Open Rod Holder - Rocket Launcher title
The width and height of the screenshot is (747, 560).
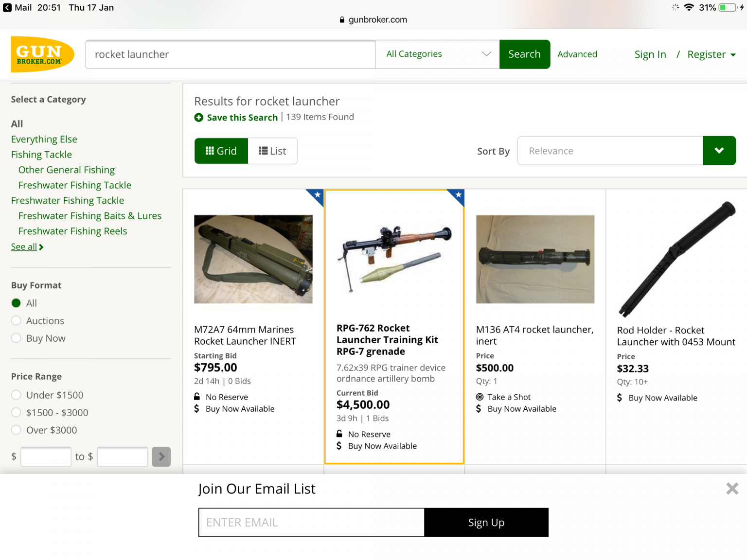point(676,336)
